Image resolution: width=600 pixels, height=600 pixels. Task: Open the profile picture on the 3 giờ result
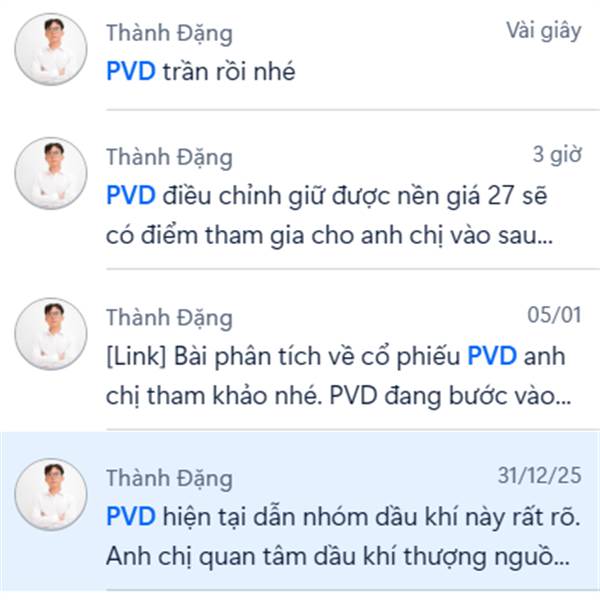tap(51, 173)
